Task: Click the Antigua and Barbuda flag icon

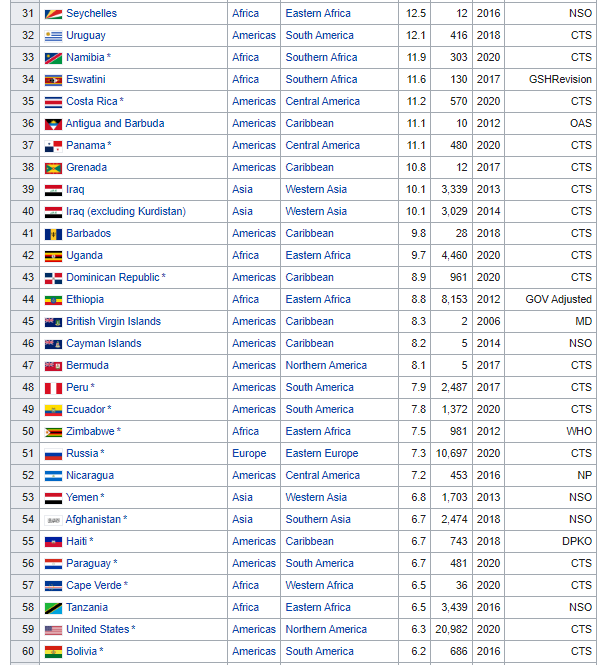Action: (x=53, y=124)
